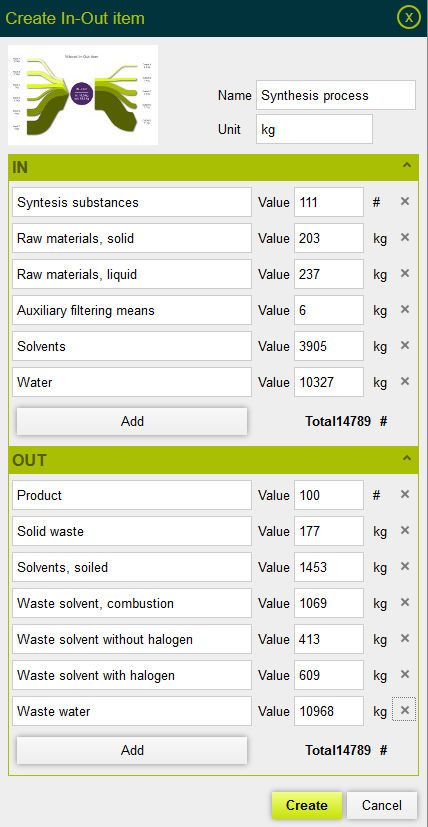The height and width of the screenshot is (827, 428).
Task: Remove the Waste solvent with halogen row
Action: click(x=405, y=674)
